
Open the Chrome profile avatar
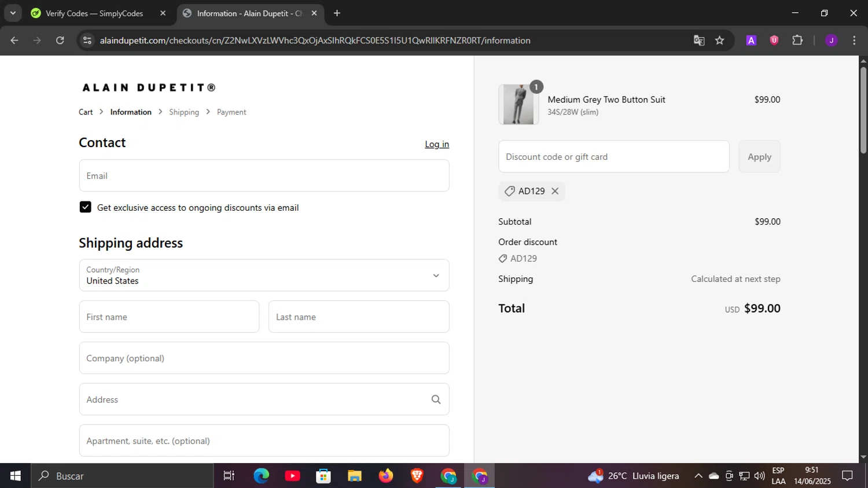point(832,41)
